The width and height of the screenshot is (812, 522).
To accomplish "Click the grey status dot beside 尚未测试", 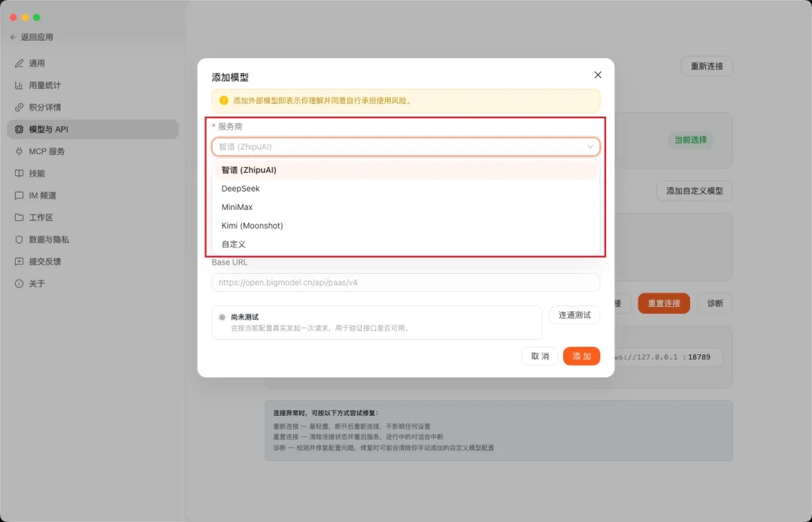I will [x=222, y=317].
